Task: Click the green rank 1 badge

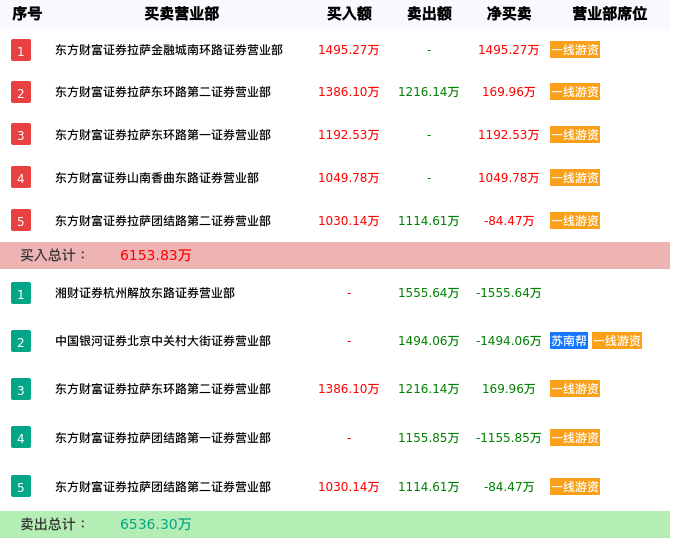Action: point(21,293)
